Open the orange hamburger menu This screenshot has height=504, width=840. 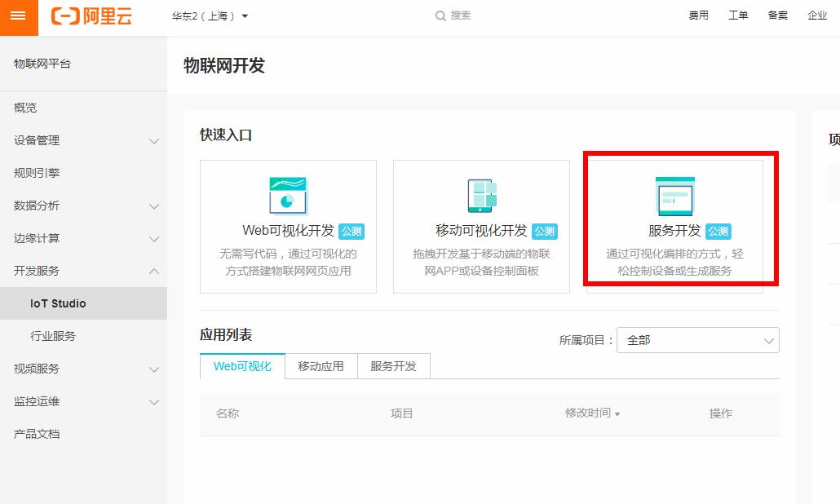point(19,16)
